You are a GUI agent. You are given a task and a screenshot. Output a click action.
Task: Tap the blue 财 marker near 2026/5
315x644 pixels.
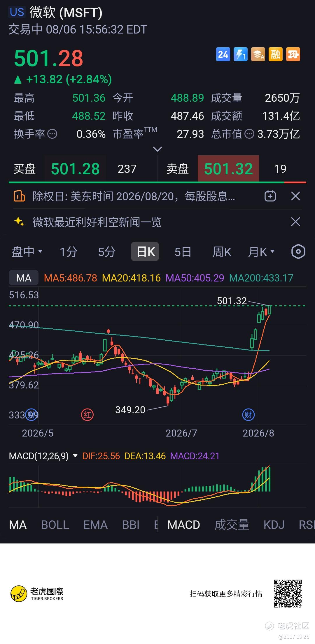click(x=31, y=415)
